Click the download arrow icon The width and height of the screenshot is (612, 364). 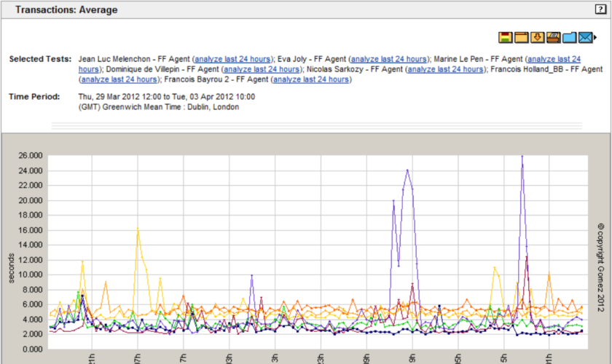[538, 37]
